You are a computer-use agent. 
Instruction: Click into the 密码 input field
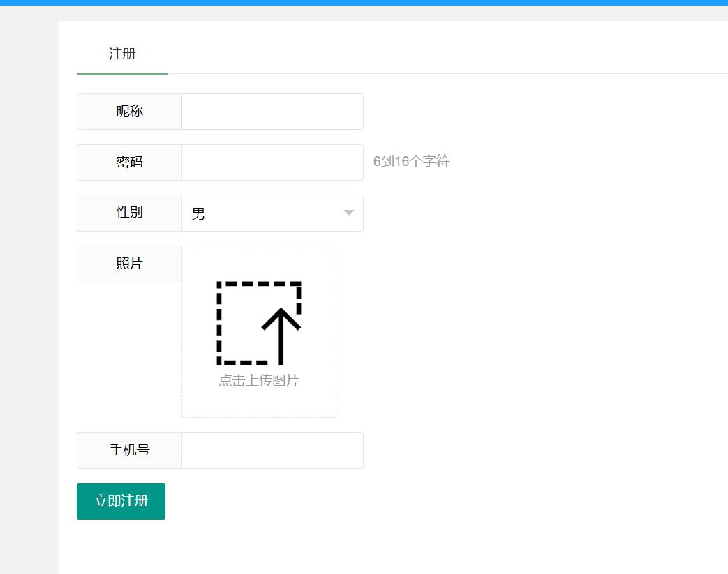pyautogui.click(x=272, y=163)
